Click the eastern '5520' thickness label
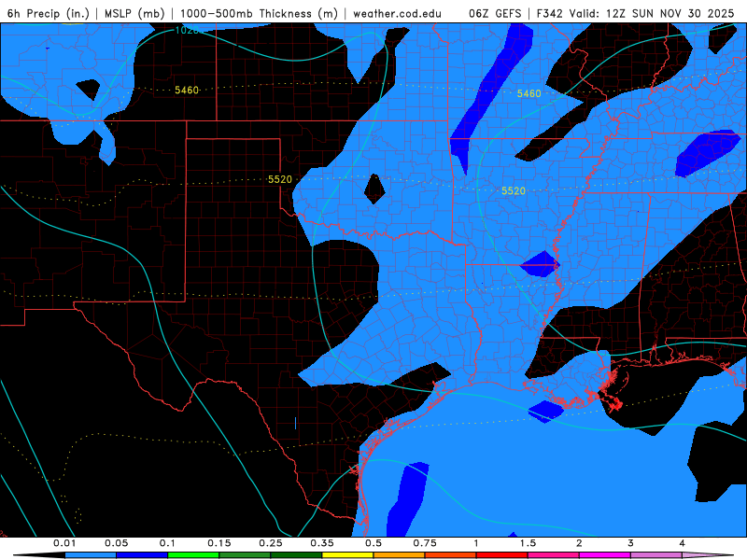The width and height of the screenshot is (747, 560). click(x=514, y=191)
